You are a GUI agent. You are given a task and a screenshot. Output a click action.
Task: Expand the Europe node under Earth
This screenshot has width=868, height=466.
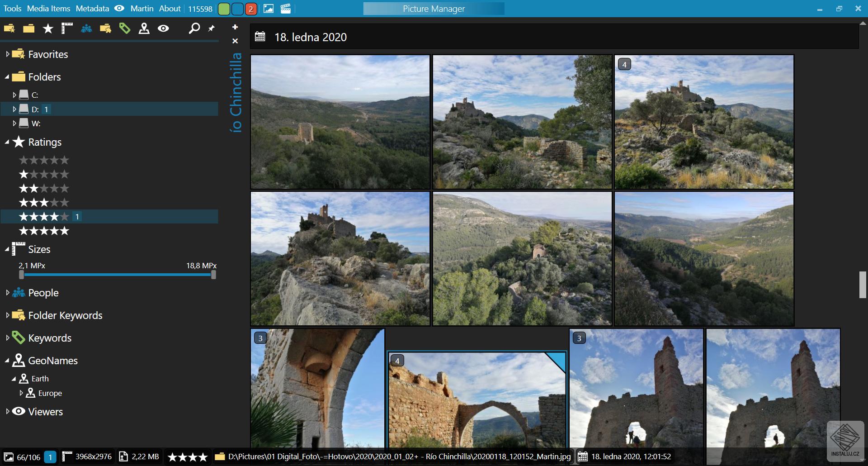click(x=22, y=393)
